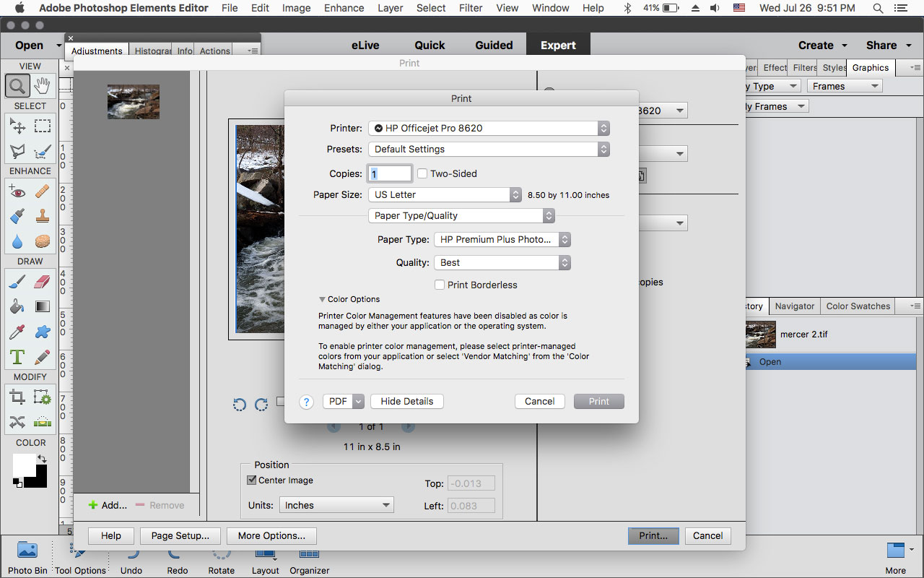This screenshot has width=924, height=578.
Task: Uncheck Center Image
Action: pos(252,480)
